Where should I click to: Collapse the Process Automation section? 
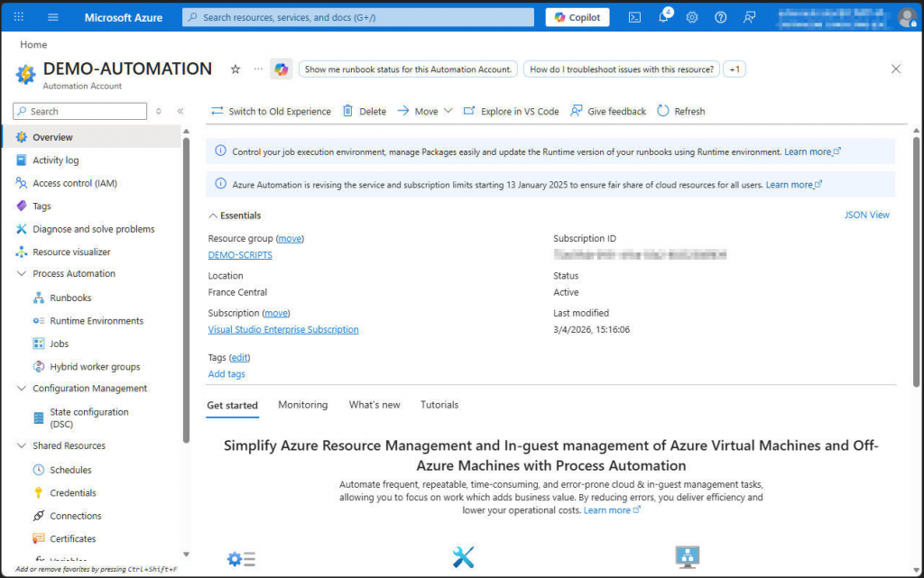click(x=20, y=273)
